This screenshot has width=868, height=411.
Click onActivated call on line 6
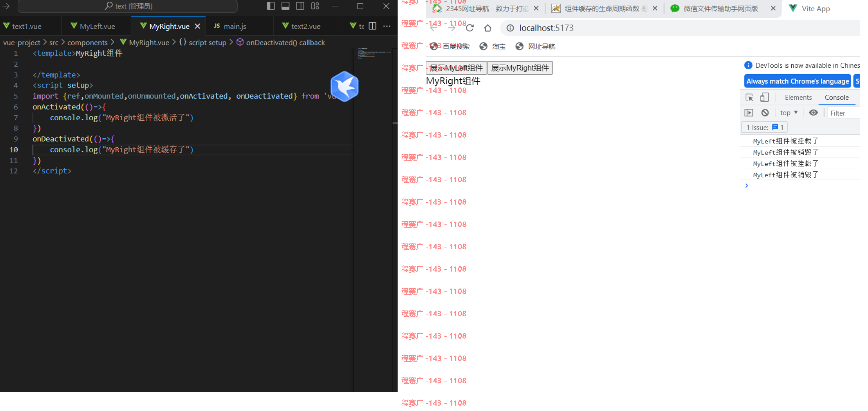click(x=56, y=107)
